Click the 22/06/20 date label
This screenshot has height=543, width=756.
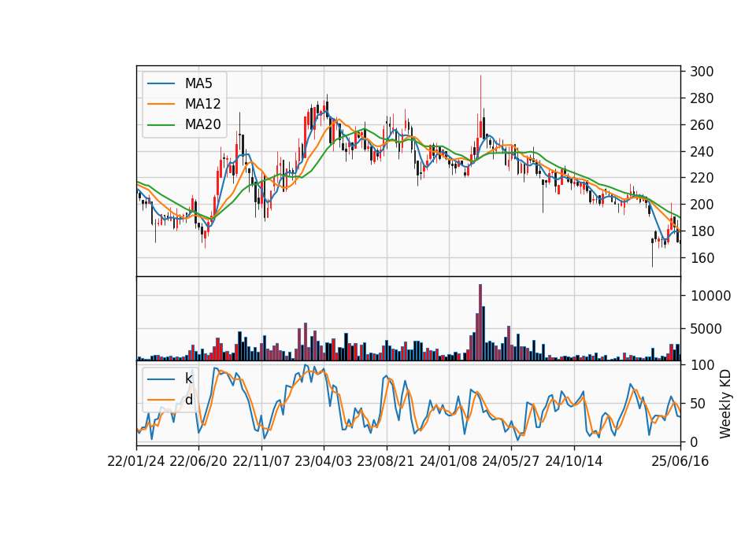(x=198, y=461)
